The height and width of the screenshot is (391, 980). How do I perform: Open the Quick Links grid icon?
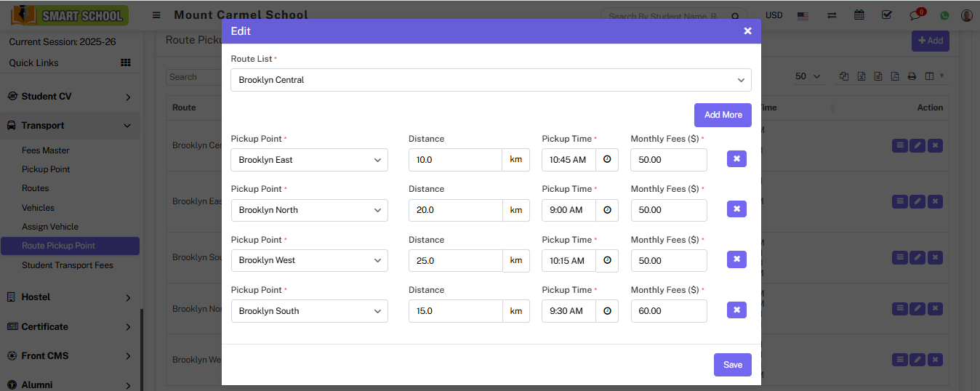(x=126, y=63)
